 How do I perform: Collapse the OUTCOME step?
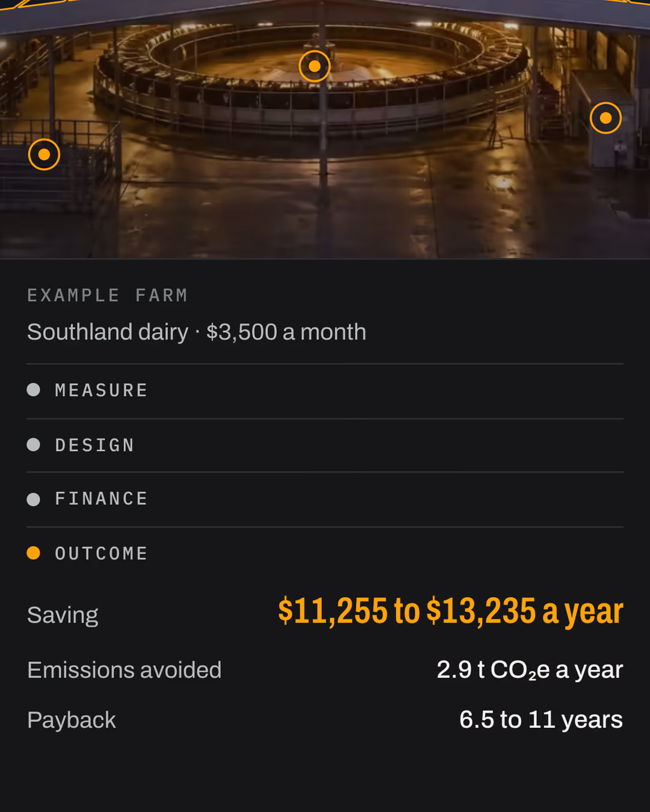click(325, 553)
